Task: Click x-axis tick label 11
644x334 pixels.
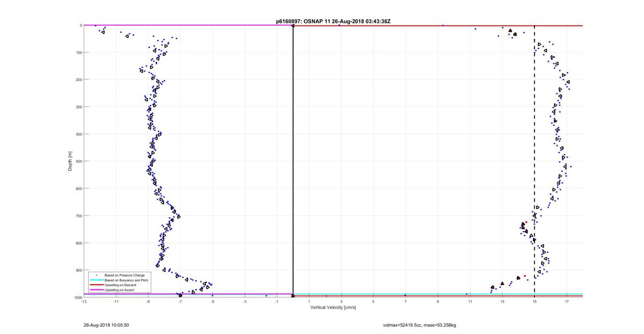Action: coord(470,301)
